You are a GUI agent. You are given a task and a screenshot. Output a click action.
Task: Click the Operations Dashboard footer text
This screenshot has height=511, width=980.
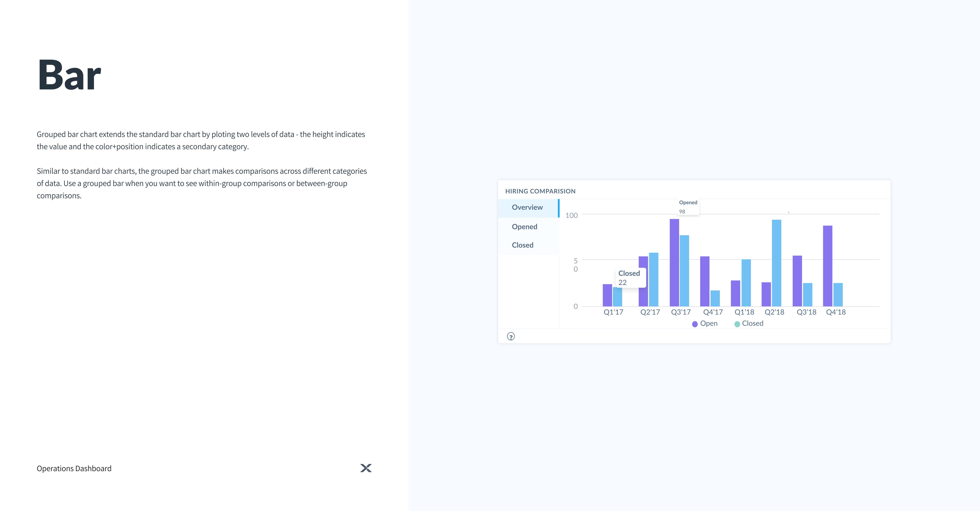point(74,468)
